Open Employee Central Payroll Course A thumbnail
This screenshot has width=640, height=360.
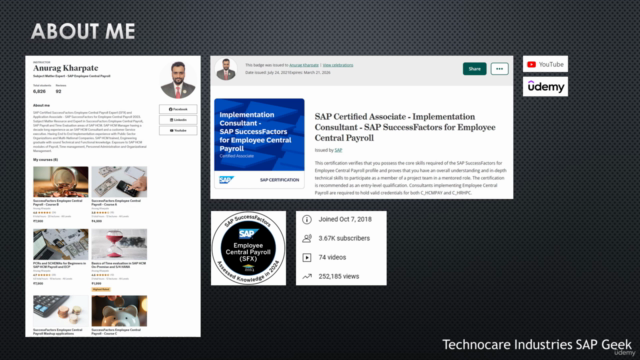click(119, 182)
